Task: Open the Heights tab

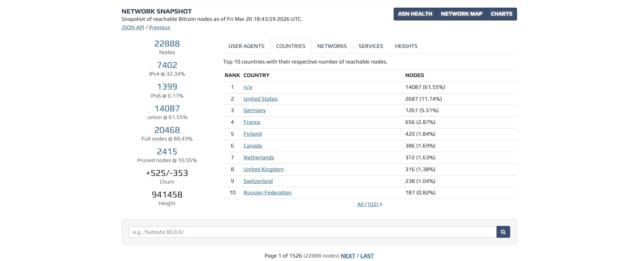Action: (x=406, y=46)
